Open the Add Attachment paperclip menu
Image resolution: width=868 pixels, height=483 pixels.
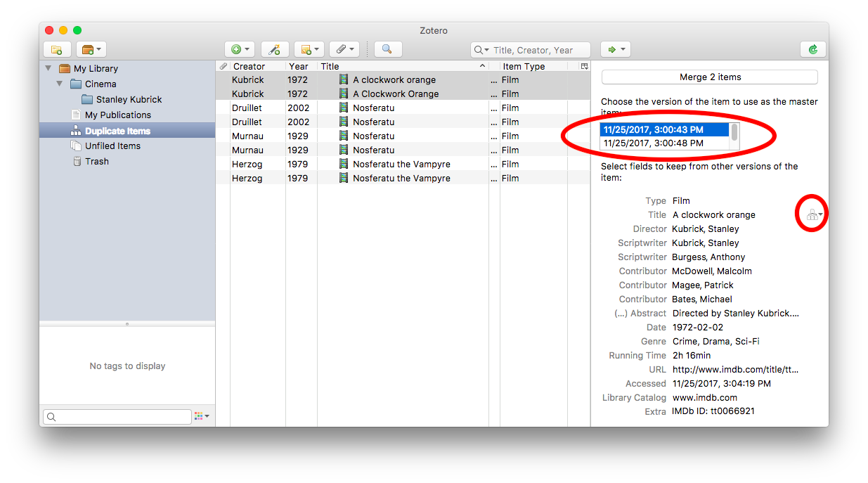344,49
